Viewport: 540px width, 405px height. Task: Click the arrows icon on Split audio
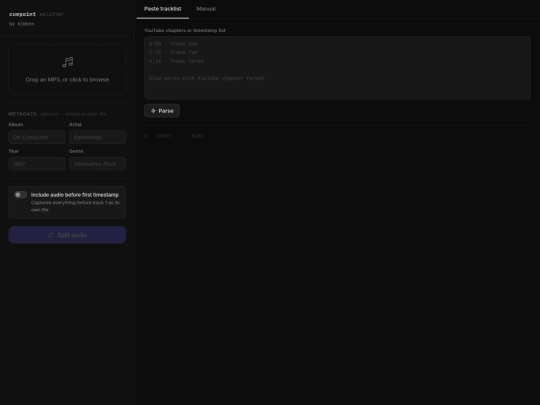(x=51, y=235)
